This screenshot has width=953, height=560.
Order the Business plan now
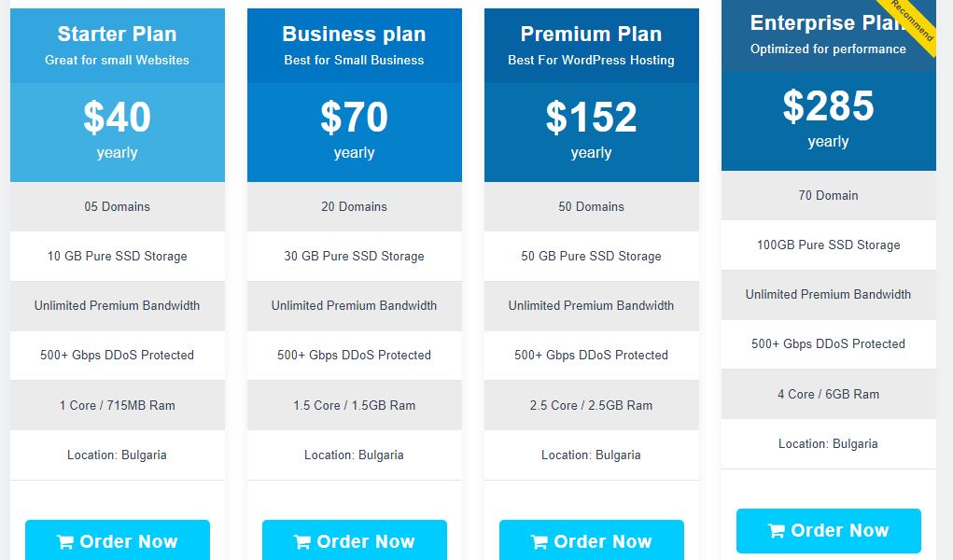(x=355, y=540)
